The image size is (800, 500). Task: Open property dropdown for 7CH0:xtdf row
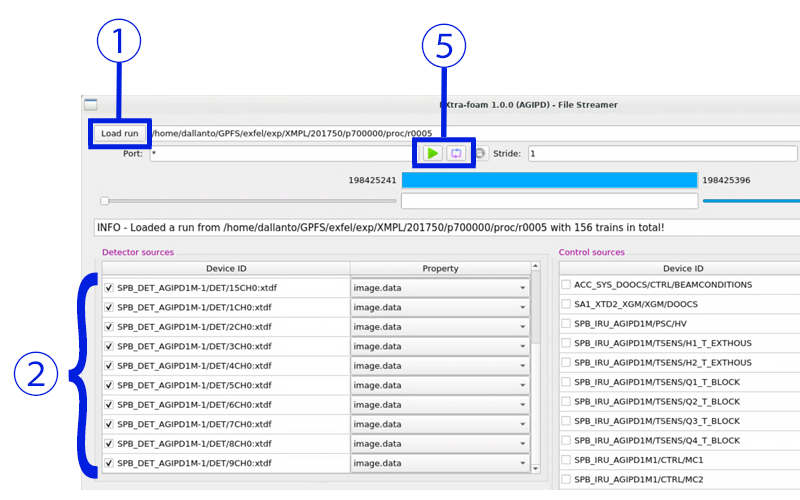coord(440,424)
